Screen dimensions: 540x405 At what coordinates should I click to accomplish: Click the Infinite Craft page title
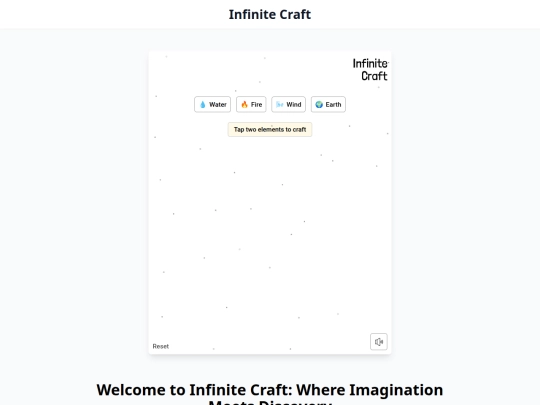click(x=270, y=14)
